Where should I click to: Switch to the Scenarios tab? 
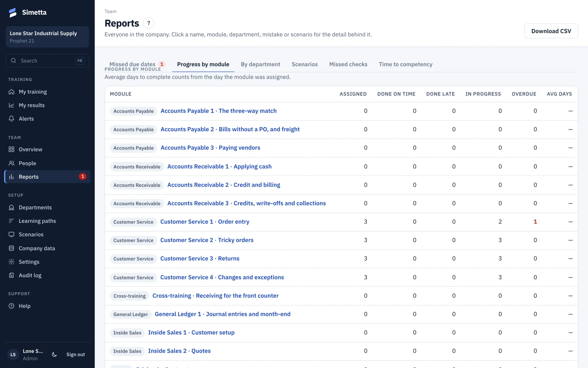pos(305,64)
